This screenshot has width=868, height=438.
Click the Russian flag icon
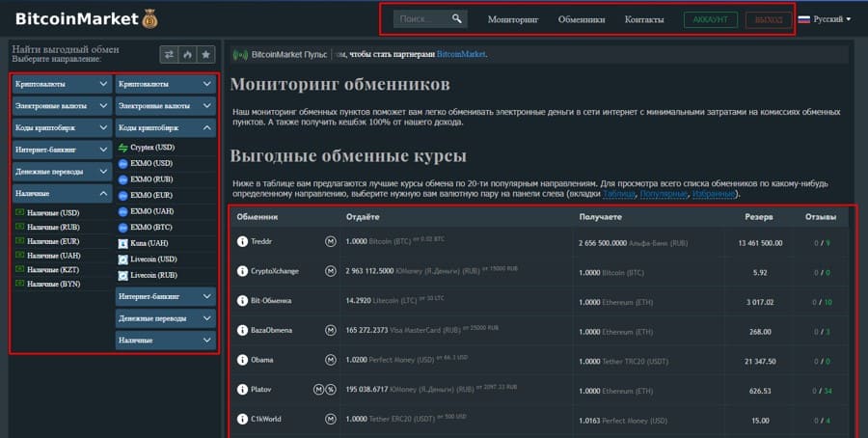[804, 19]
